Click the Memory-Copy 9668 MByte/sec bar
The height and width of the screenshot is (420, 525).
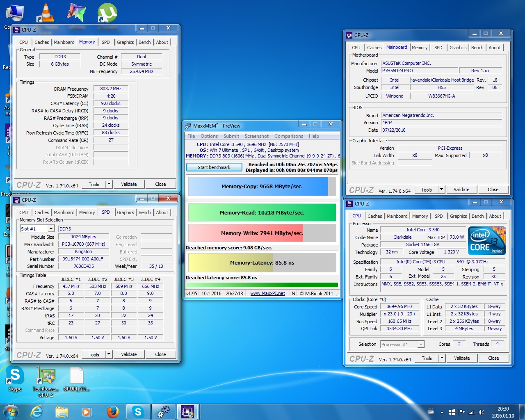tap(262, 186)
